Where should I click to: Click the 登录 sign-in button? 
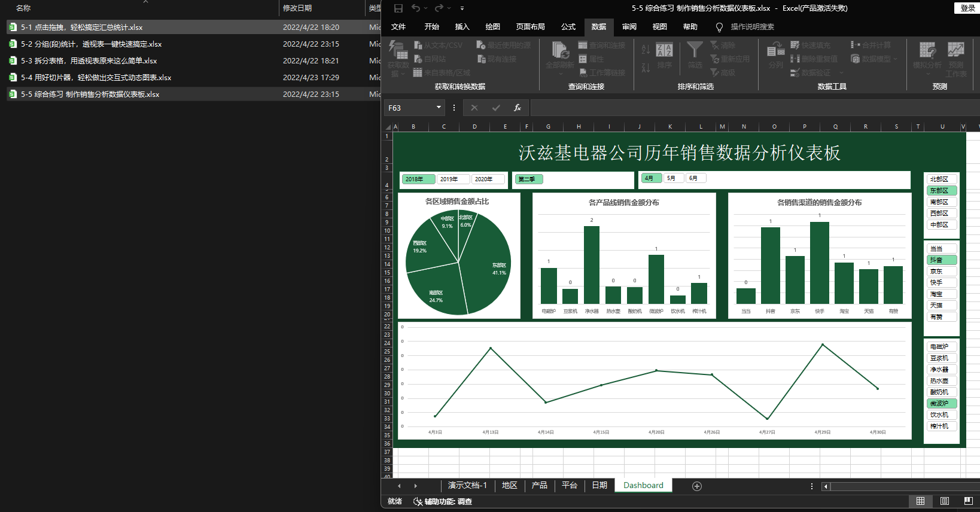point(967,8)
